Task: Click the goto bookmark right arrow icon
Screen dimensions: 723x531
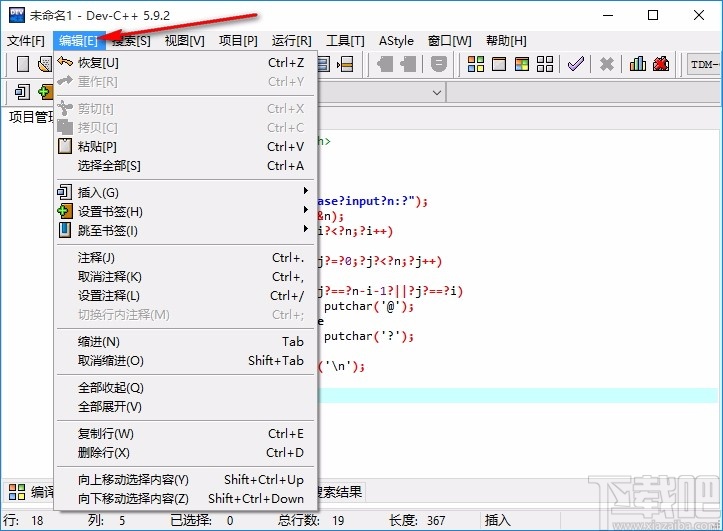Action: (408, 64)
